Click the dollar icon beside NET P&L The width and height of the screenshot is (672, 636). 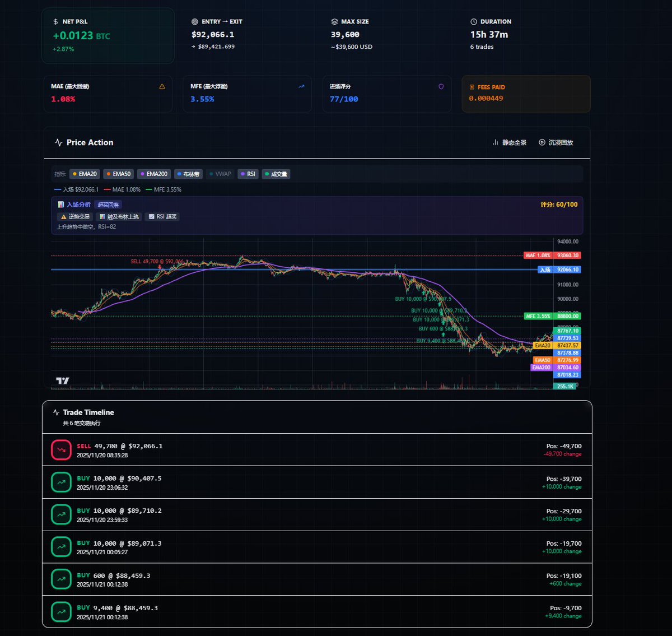[55, 22]
